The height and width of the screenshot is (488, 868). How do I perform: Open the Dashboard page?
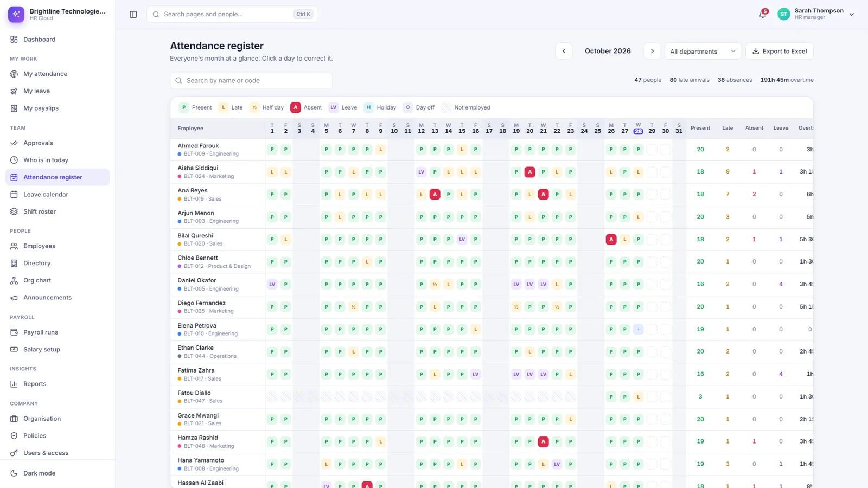coord(58,40)
